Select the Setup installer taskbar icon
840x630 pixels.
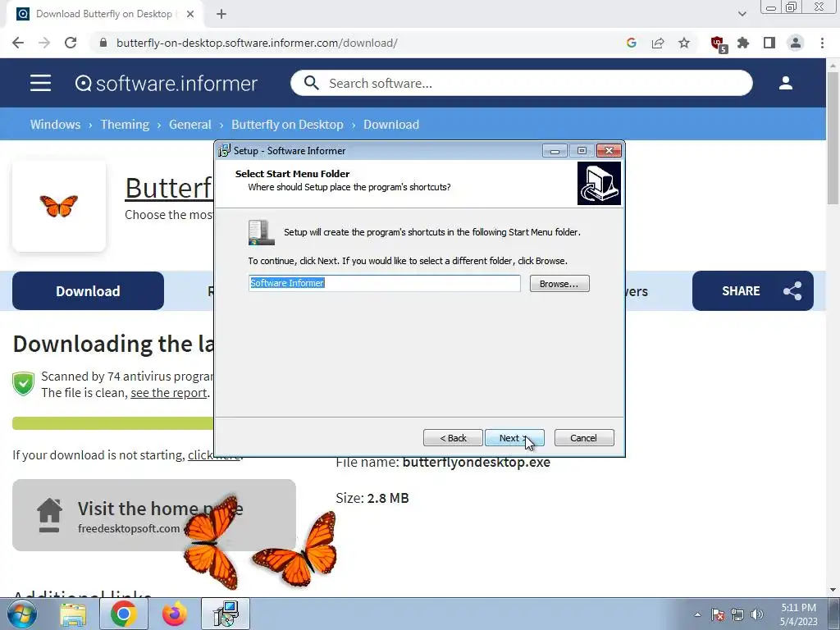pyautogui.click(x=226, y=614)
